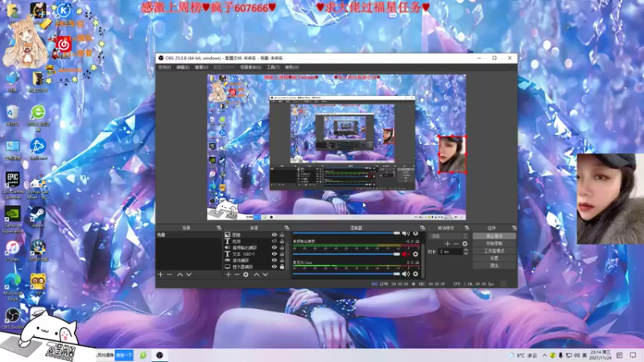The width and height of the screenshot is (644, 362).
Task: Toggle lock on the 图像 source
Action: 283,235
